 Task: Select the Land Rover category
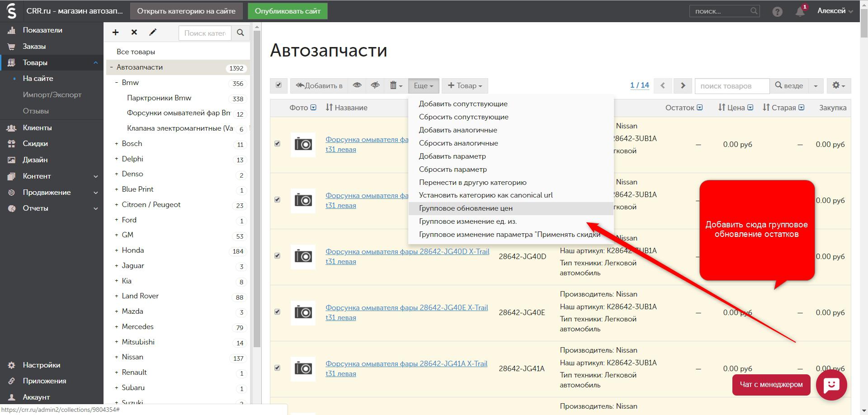pyautogui.click(x=140, y=296)
